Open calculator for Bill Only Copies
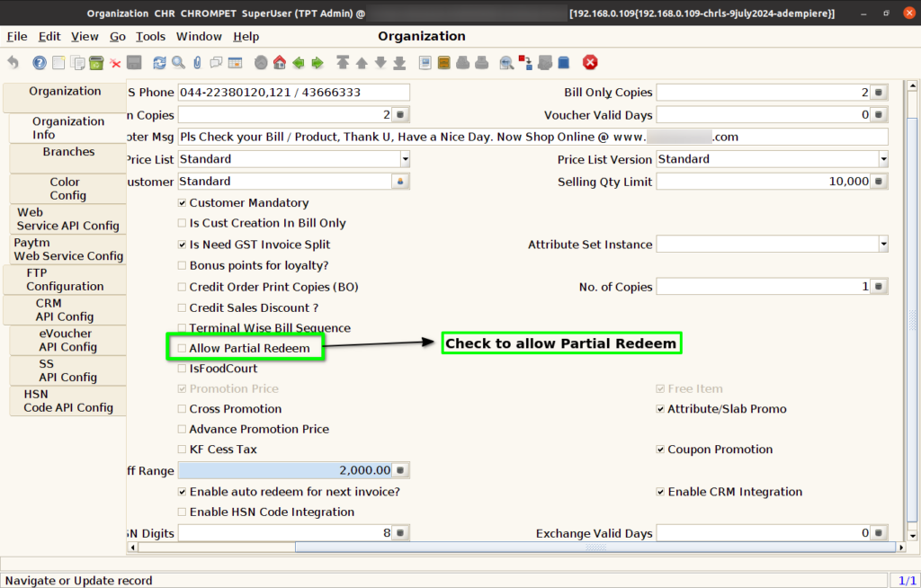921x588 pixels. click(x=879, y=93)
